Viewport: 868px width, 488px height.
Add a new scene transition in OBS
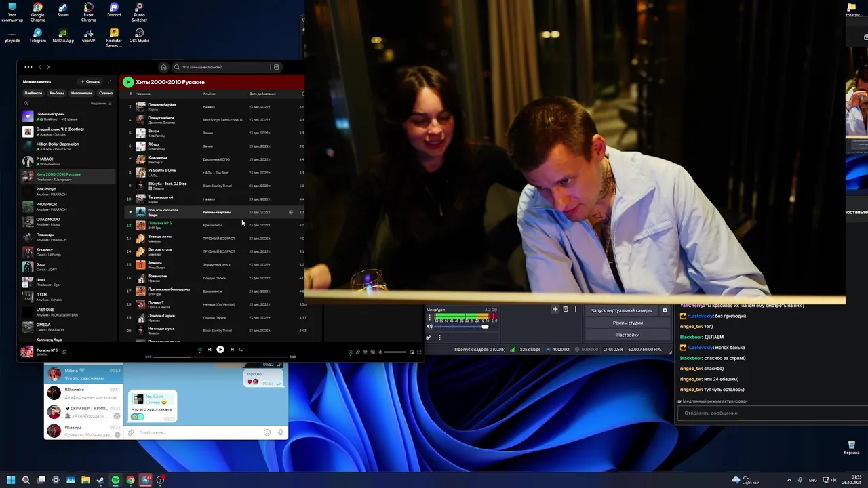[x=555, y=309]
